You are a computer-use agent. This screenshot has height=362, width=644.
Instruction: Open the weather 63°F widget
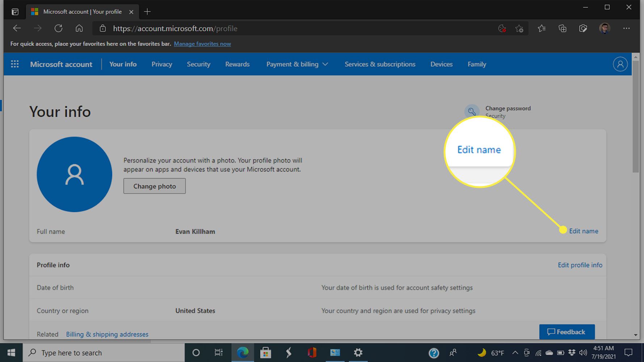(491, 353)
